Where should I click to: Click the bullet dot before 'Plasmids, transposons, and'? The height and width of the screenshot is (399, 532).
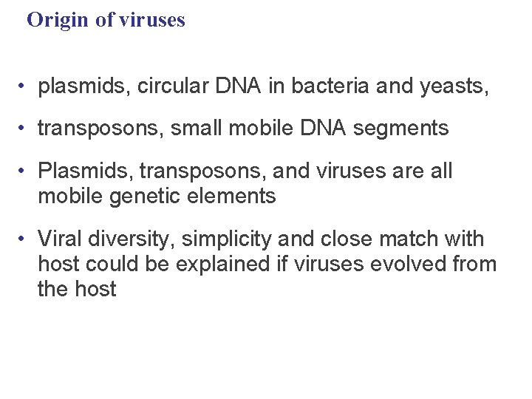[24, 172]
